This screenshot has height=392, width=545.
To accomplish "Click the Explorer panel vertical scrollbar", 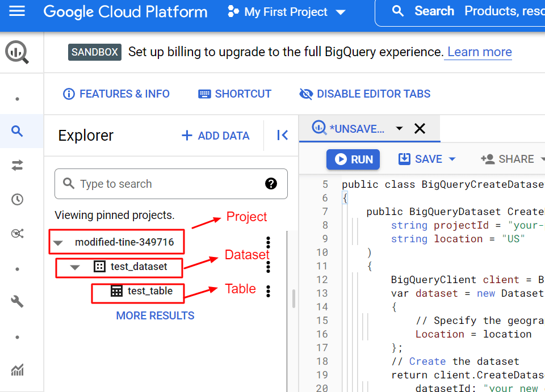I will [x=294, y=298].
